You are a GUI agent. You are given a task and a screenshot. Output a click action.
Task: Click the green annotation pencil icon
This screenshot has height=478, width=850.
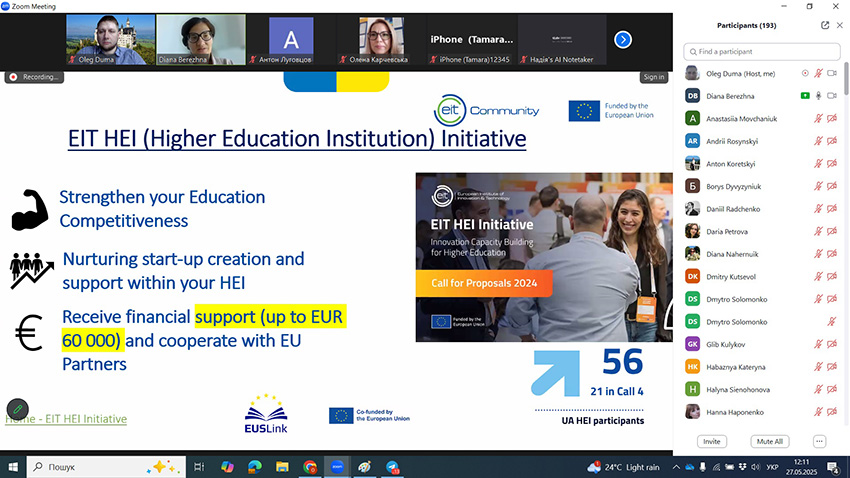17,409
